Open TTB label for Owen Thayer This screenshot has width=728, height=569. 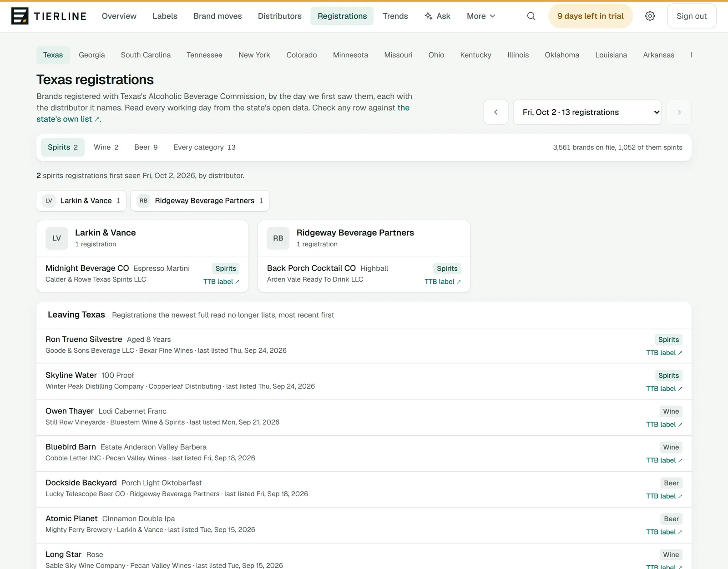coord(664,425)
